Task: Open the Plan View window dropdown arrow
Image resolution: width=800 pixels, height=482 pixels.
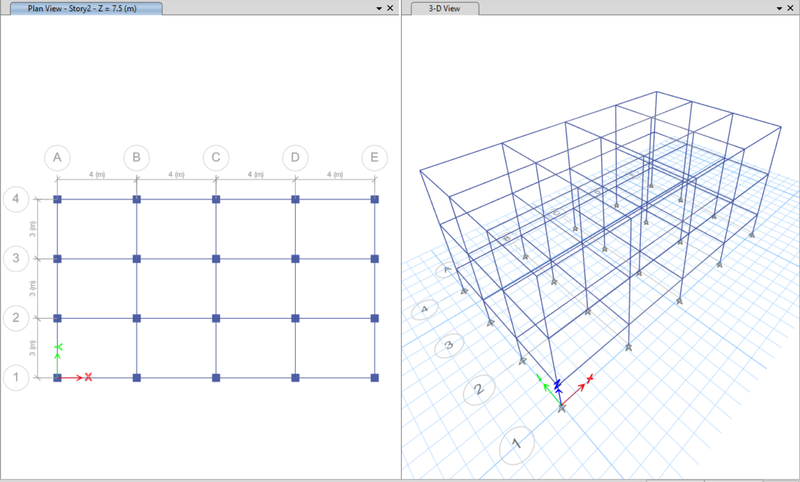Action: click(379, 8)
